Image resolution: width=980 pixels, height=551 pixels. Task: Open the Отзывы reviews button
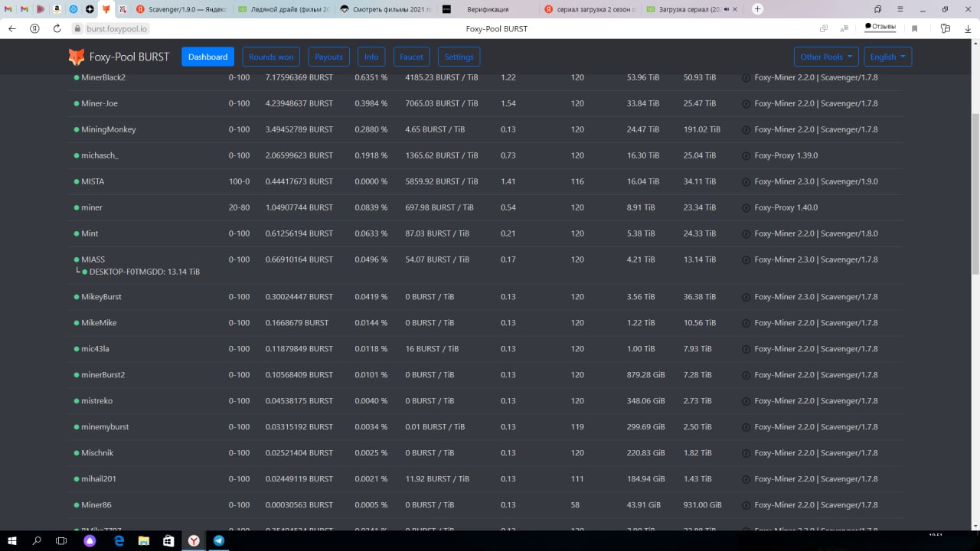pyautogui.click(x=880, y=27)
